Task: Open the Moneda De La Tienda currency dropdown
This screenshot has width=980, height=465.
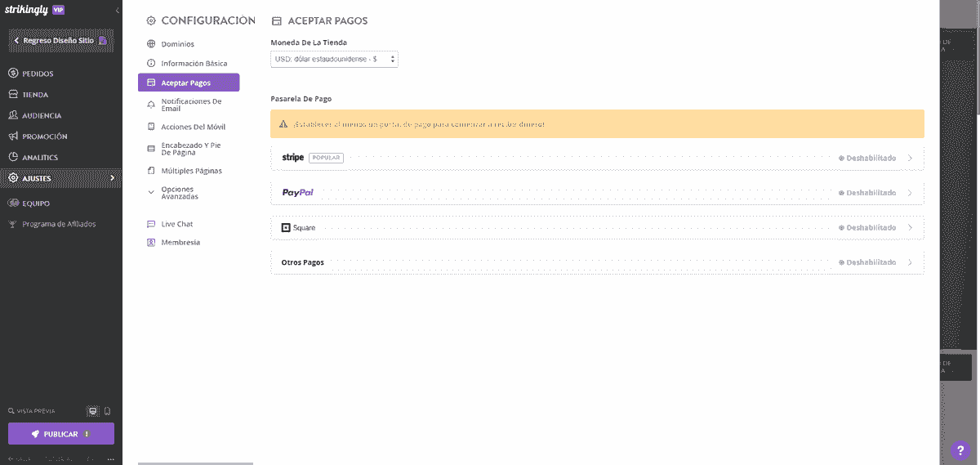Action: coord(335,59)
